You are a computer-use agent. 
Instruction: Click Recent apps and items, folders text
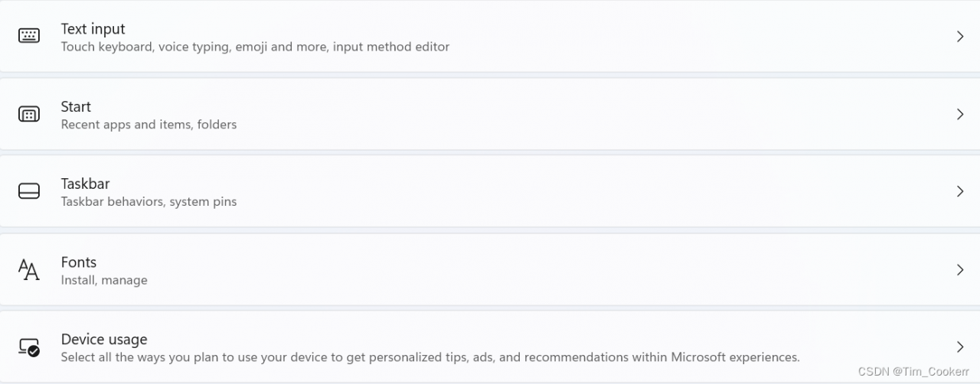coord(149,125)
